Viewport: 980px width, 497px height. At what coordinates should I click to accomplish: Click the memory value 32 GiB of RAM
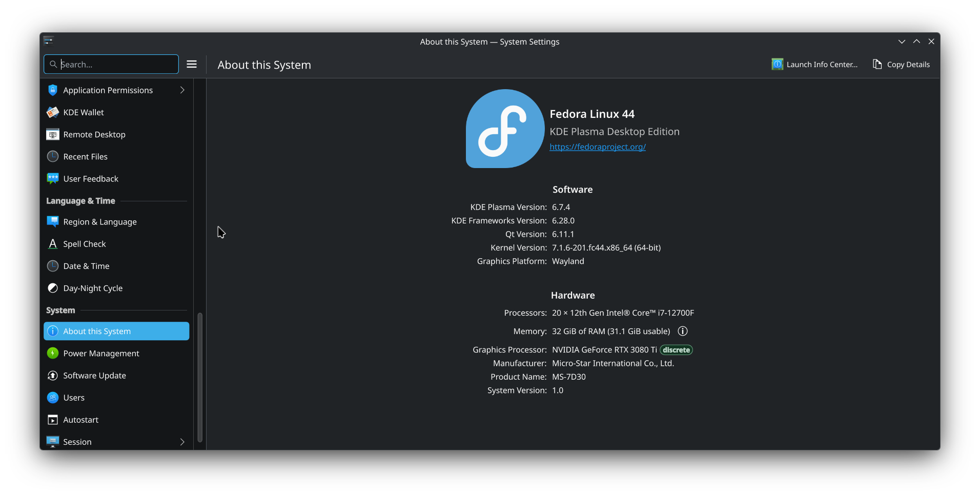(x=611, y=331)
